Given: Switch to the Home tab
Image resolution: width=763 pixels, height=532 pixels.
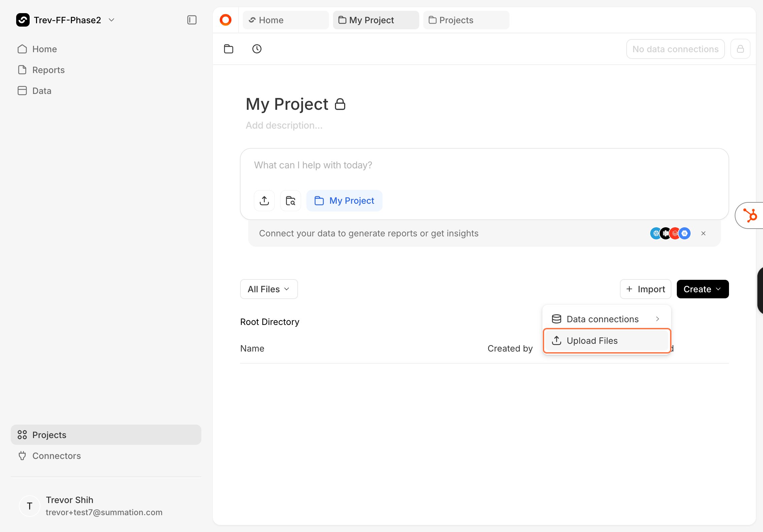Looking at the screenshot, I should (x=286, y=20).
